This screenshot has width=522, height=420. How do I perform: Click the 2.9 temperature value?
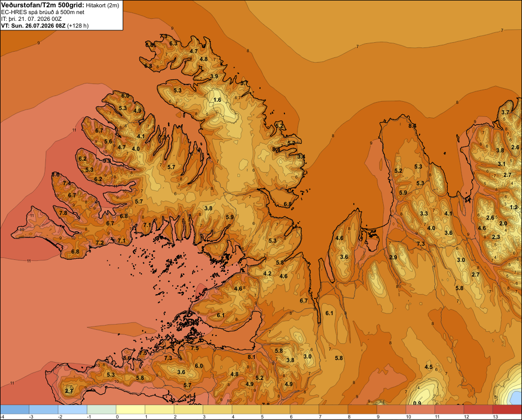point(393,257)
